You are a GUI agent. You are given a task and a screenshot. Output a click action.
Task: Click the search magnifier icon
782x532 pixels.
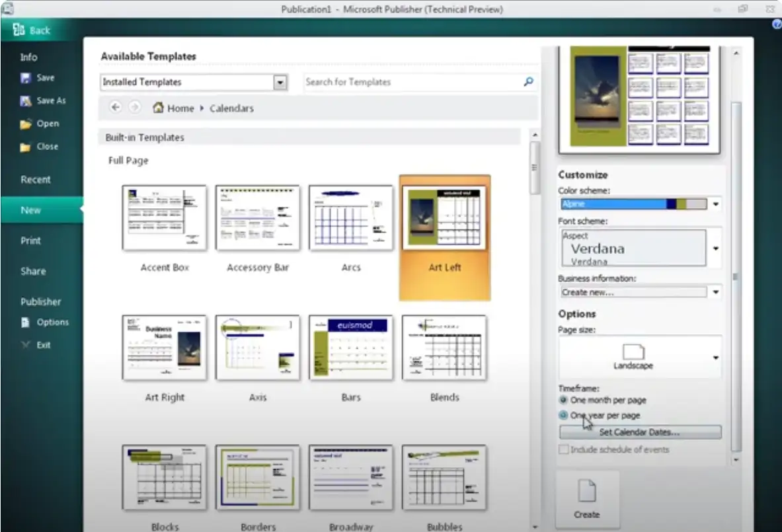(528, 82)
